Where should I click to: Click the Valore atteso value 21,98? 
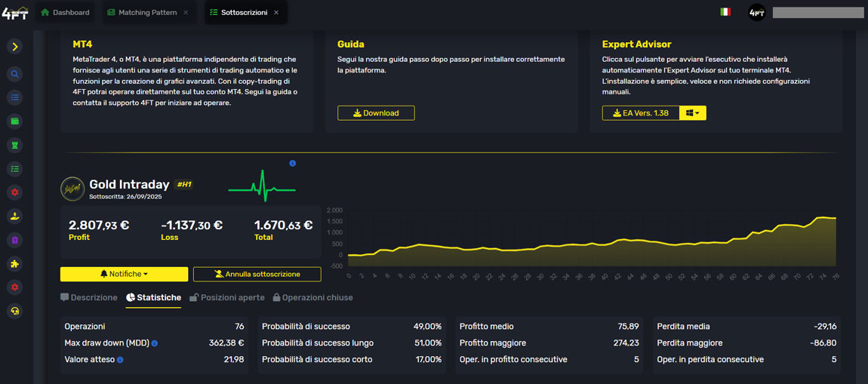click(234, 360)
